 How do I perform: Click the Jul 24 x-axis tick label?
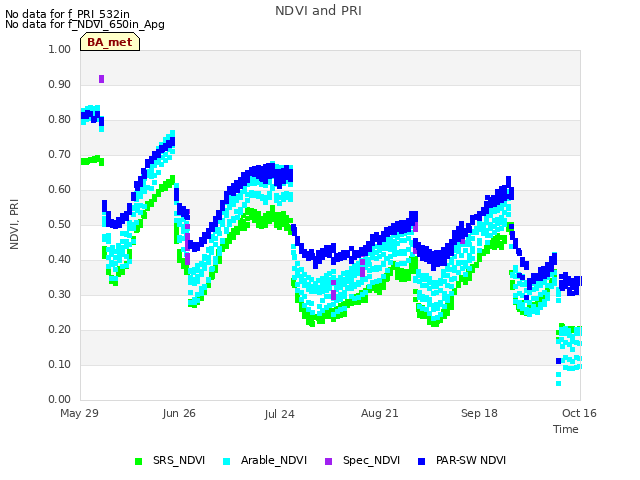point(279,414)
